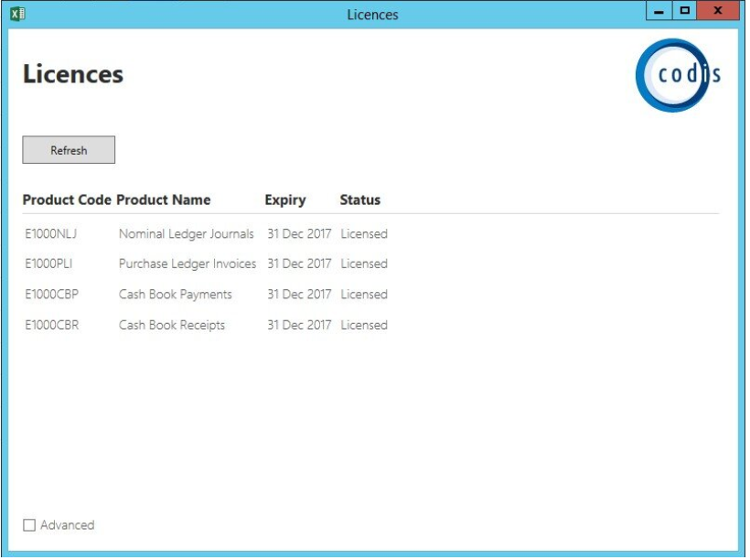Click the Product Name column header
Screen dimensions: 750x560
pyautogui.click(x=164, y=199)
